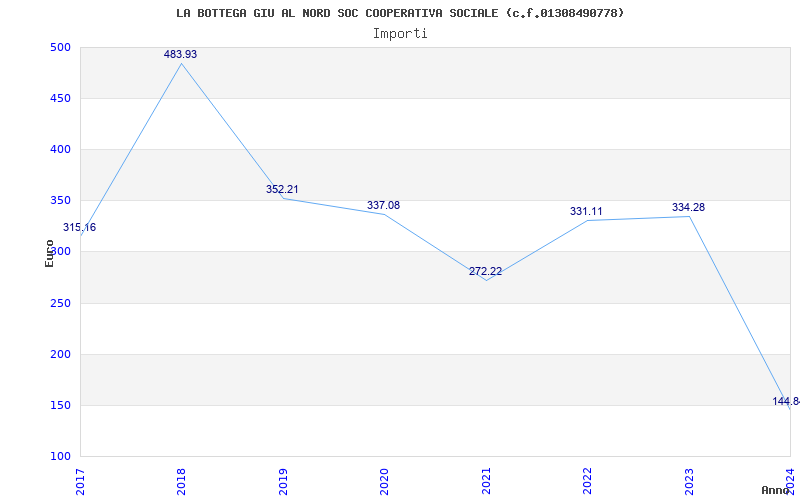Select the 315.16 data label
The width and height of the screenshot is (800, 500).
(x=79, y=228)
